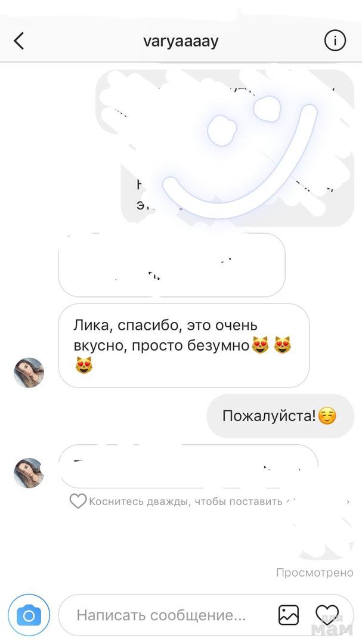Click the heart-eyes cat emoji on third line
Viewport: 362px width, 644px height.
pos(84,365)
